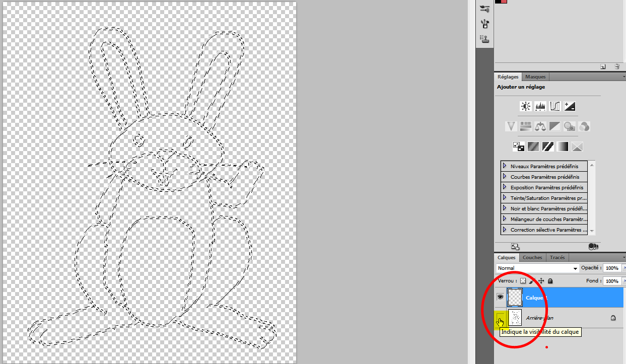Click the Curves adjustment icon
This screenshot has width=626, height=364.
point(555,106)
